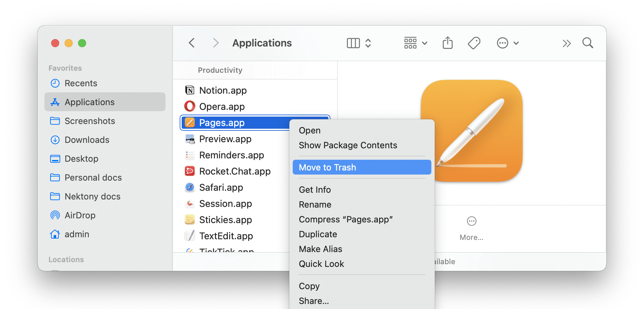644x309 pixels.
Task: Select Reminders.app in the list
Action: pyautogui.click(x=235, y=155)
